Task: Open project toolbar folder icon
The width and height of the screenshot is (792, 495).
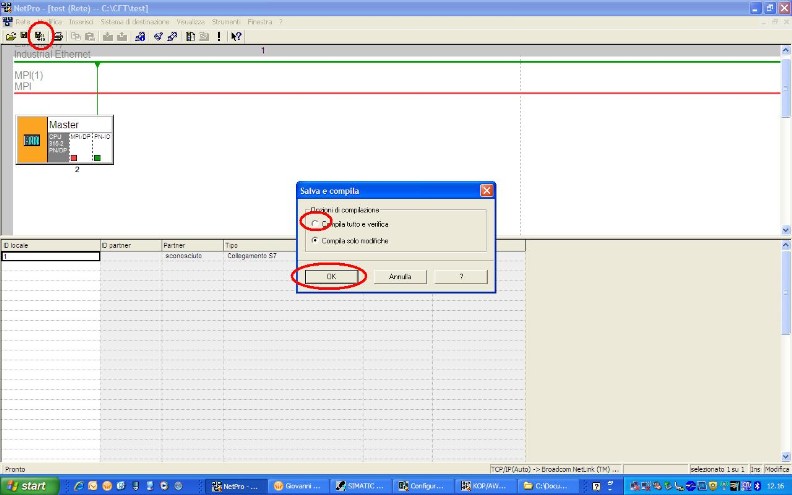Action: [10, 36]
